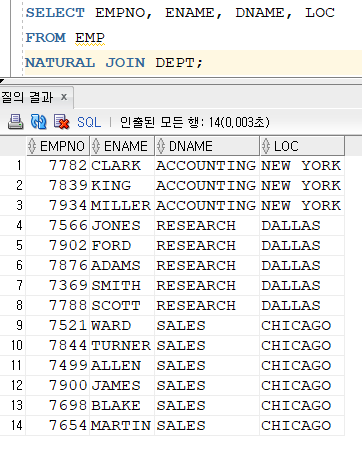Click the underlined EMP table name
This screenshot has width=362, height=453.
[90, 38]
